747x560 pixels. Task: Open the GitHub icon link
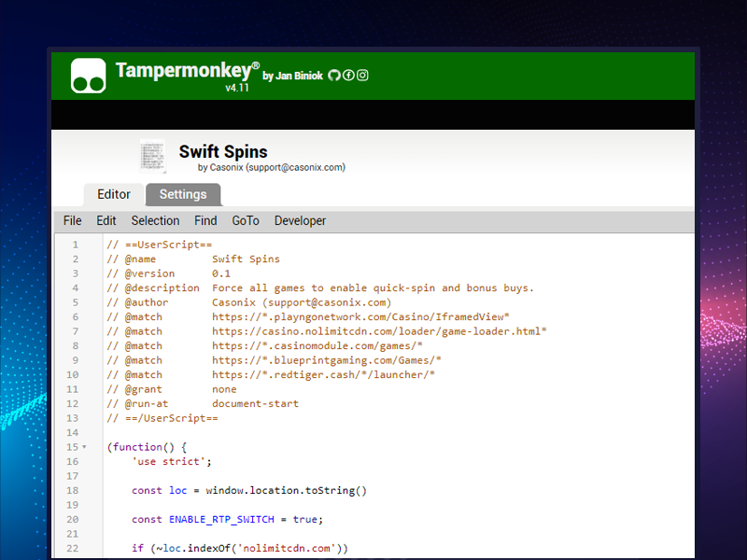(x=334, y=76)
